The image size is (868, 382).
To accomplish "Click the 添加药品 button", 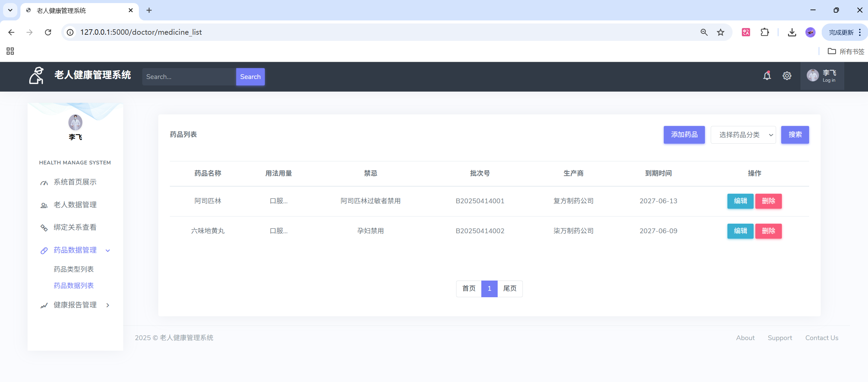I will [x=684, y=135].
